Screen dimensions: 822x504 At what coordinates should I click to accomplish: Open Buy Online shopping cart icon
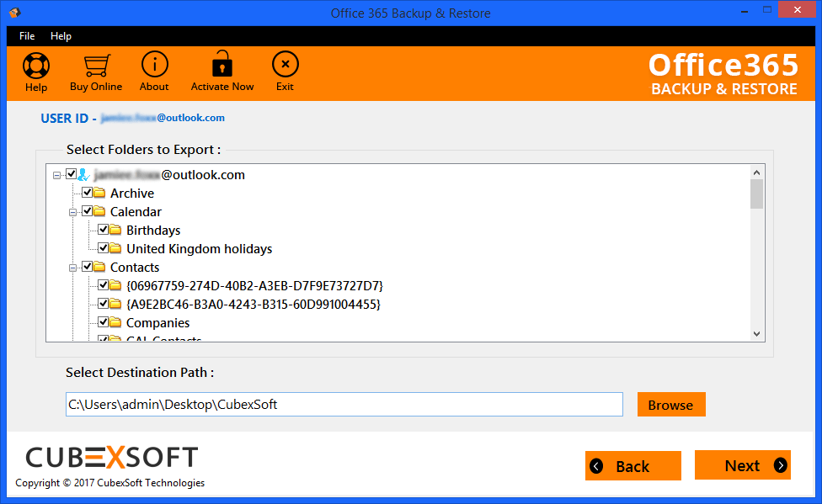[x=96, y=66]
